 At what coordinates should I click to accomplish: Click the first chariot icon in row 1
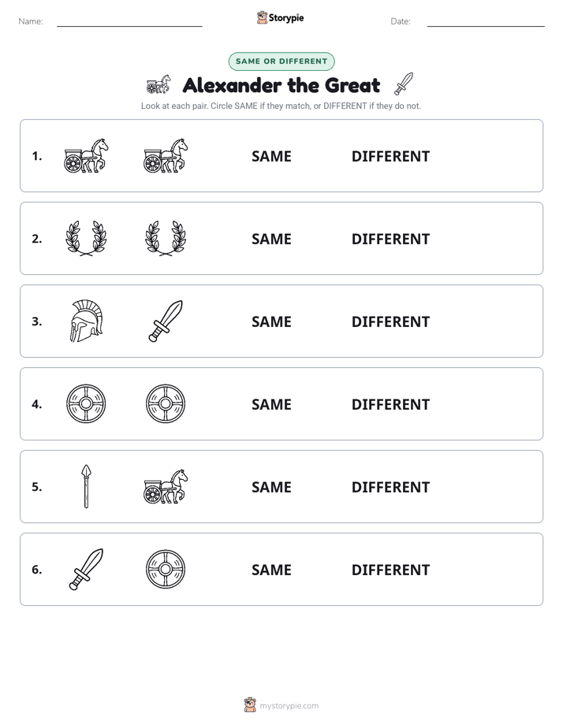86,155
